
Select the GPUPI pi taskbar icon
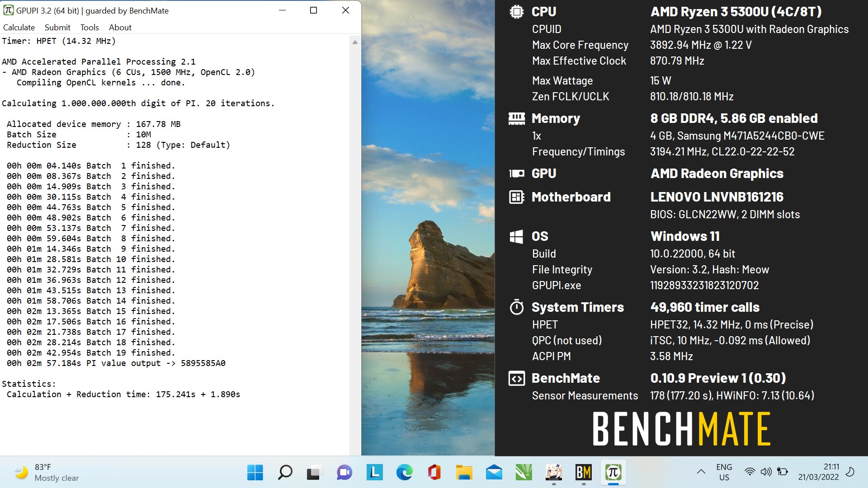[x=613, y=473]
